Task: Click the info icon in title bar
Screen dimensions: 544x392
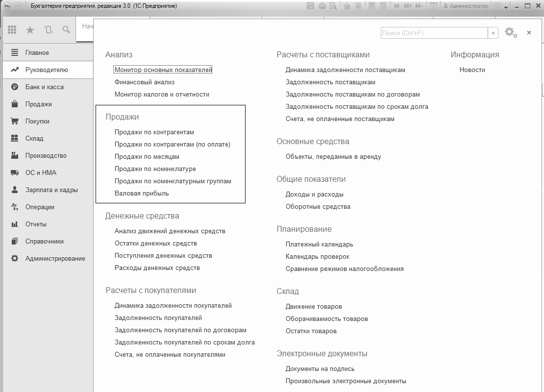Action: pos(497,6)
